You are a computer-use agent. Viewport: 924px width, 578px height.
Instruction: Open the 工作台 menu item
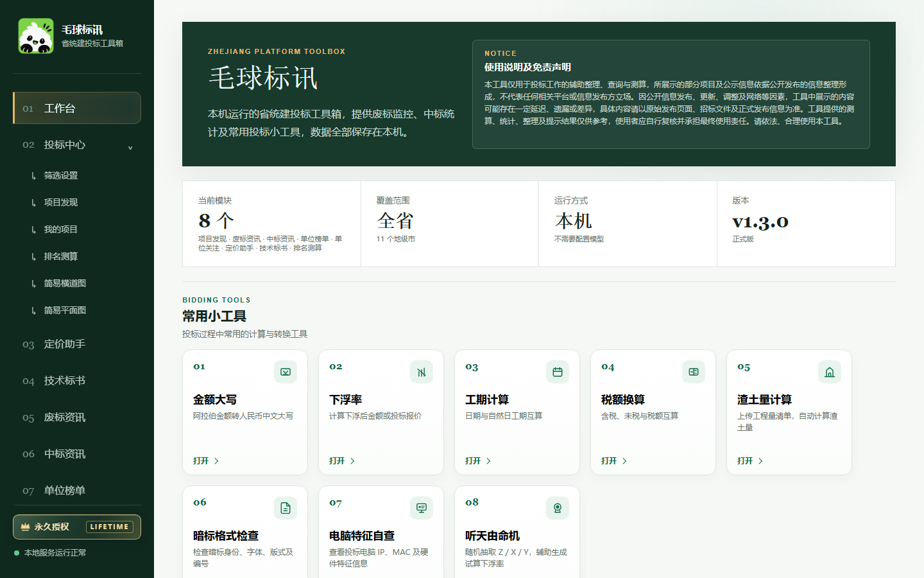click(77, 108)
